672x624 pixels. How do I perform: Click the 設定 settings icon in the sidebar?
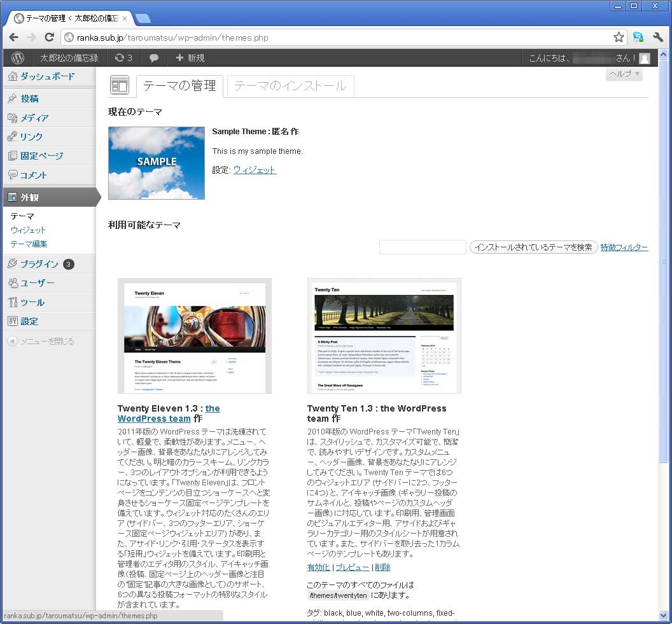pyautogui.click(x=13, y=321)
